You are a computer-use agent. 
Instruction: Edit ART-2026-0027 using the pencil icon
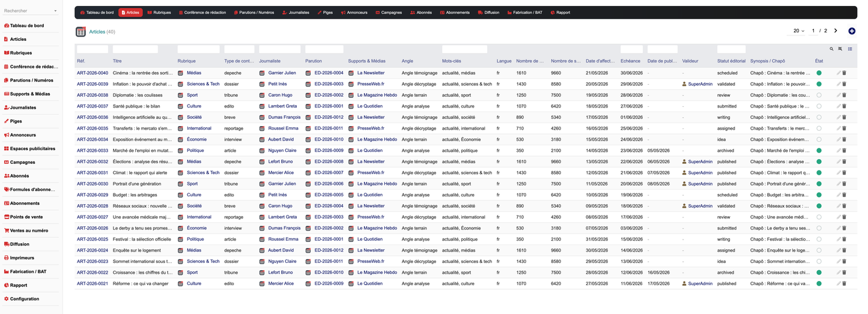[x=839, y=217]
